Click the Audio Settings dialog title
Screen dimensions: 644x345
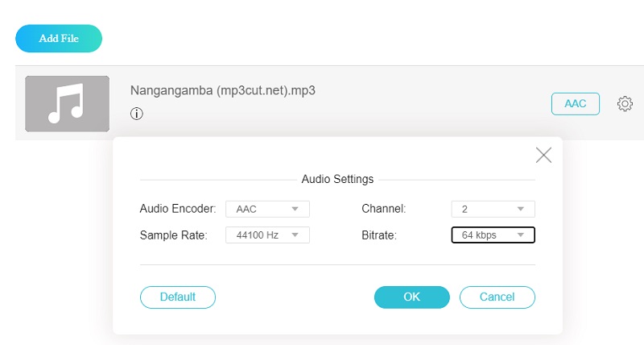pos(337,179)
